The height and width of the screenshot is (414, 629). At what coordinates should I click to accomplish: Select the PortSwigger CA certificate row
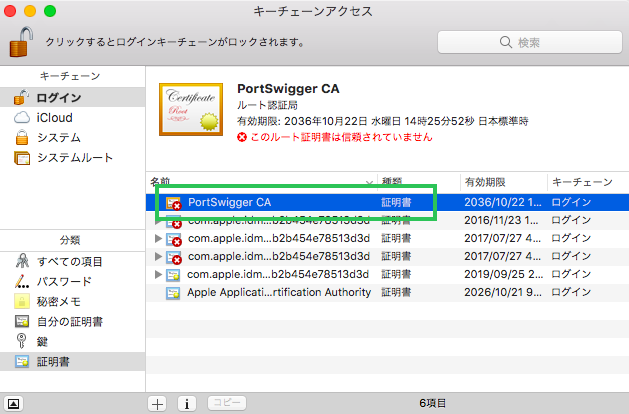click(x=388, y=202)
